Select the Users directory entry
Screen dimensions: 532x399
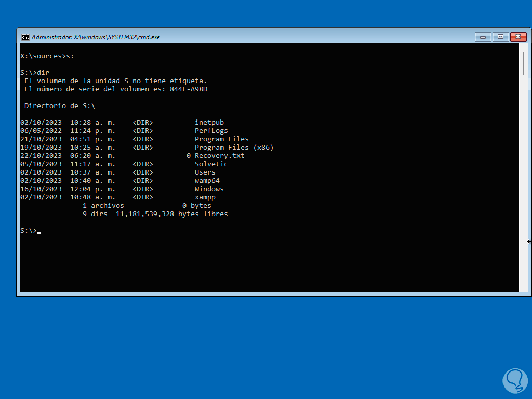[x=205, y=172]
